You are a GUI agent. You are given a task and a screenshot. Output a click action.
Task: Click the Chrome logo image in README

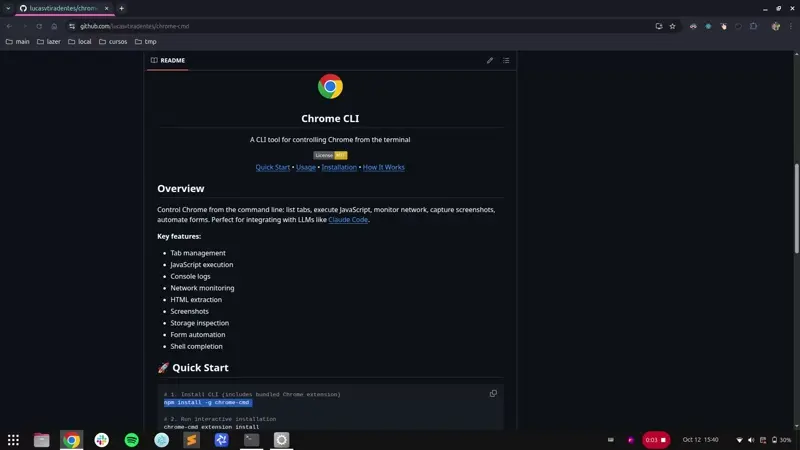coord(330,86)
